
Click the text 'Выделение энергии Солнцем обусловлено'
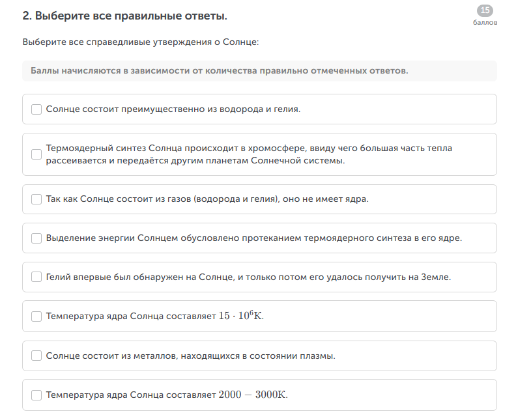point(254,238)
